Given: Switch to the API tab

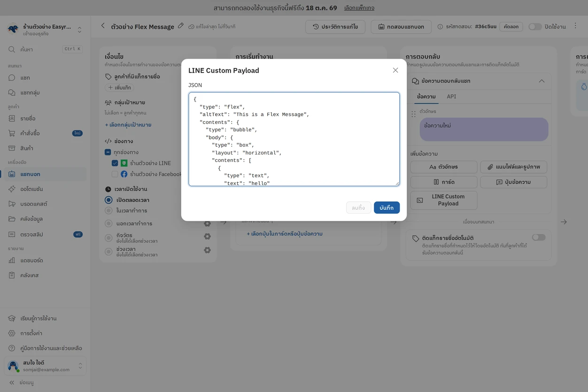Looking at the screenshot, I should [451, 97].
